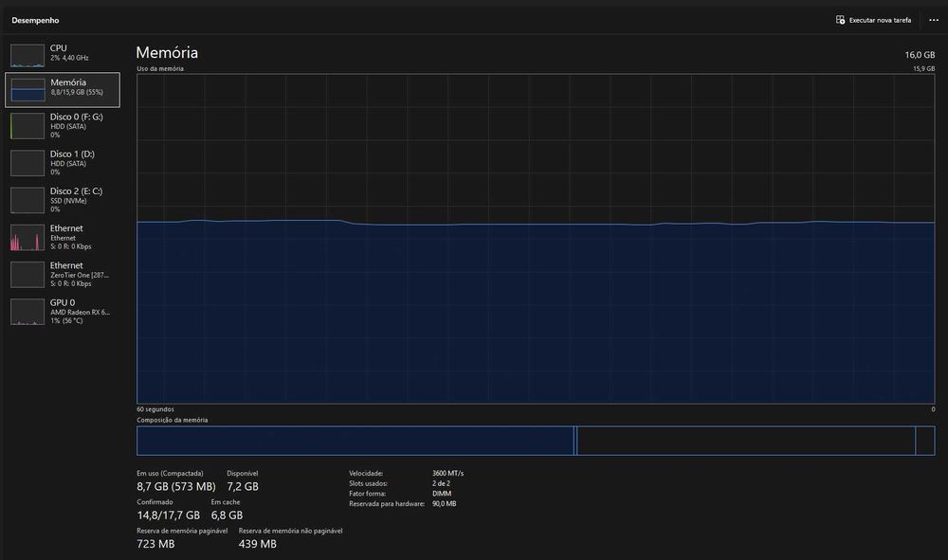
Task: Click the 15,9 GB graph maximum label
Action: click(x=923, y=69)
